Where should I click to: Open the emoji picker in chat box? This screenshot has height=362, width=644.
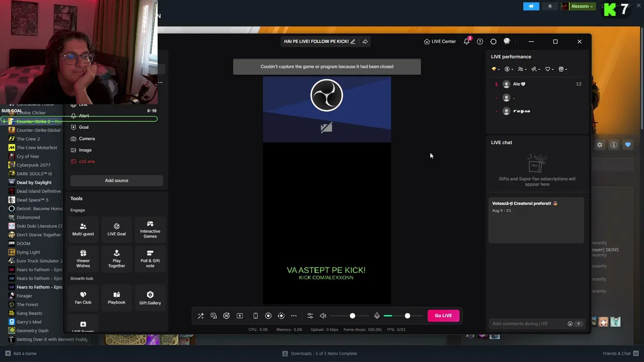[570, 324]
